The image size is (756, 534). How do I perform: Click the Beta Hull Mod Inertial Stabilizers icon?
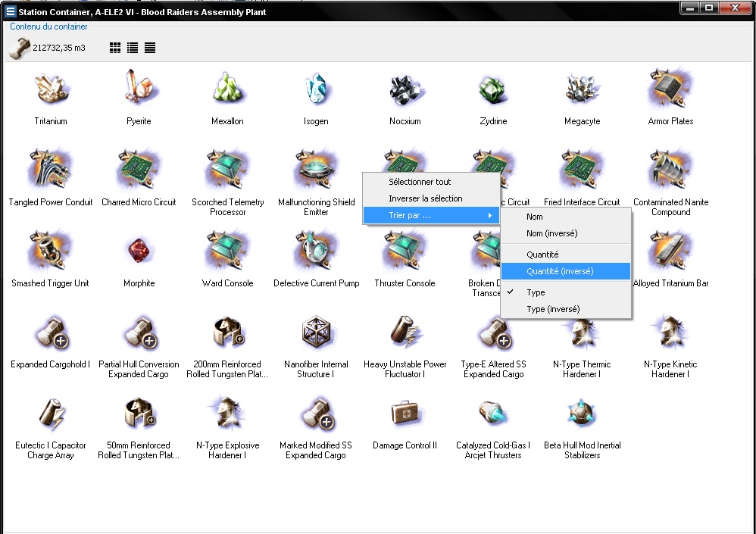582,413
